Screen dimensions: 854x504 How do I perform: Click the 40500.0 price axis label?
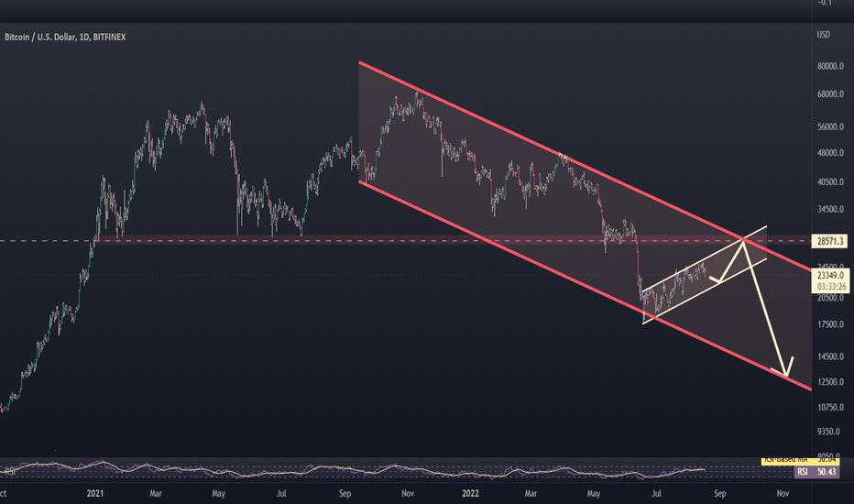click(830, 182)
